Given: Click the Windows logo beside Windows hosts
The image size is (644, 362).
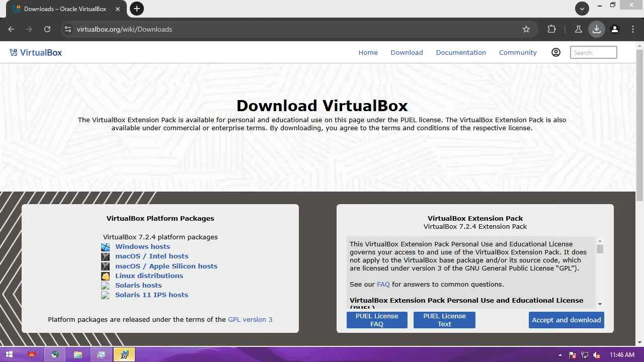Looking at the screenshot, I should [x=105, y=247].
